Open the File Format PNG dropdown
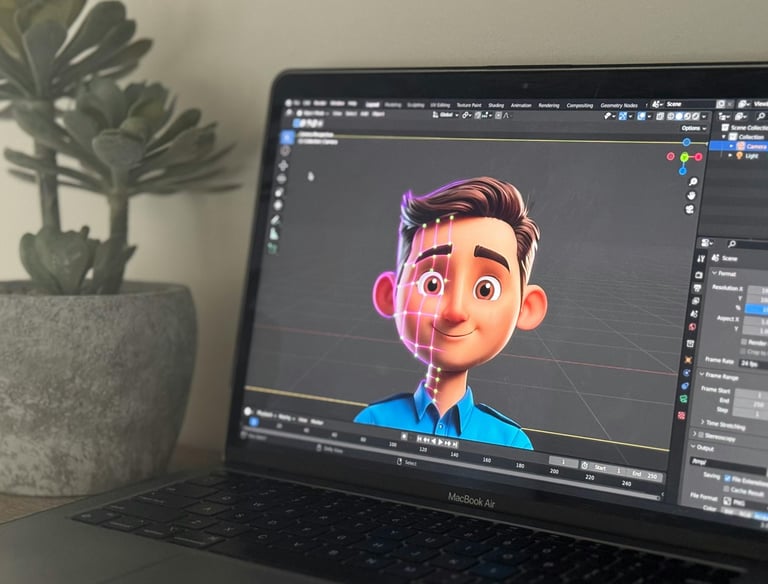The image size is (768, 584). tap(745, 503)
